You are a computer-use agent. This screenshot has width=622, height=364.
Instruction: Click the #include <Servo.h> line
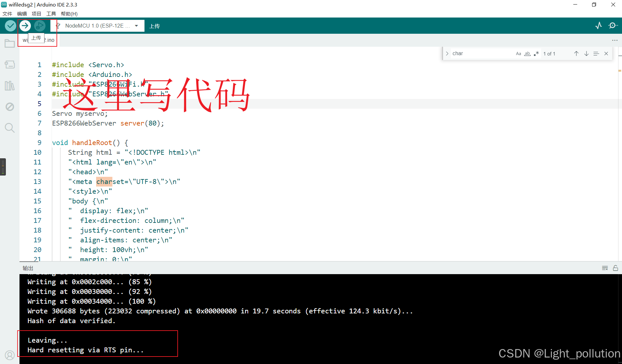(88, 65)
